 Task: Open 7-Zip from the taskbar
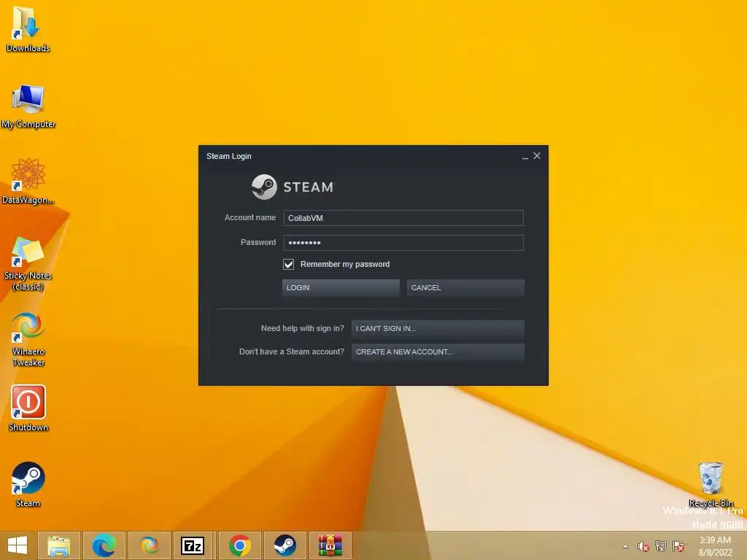point(193,545)
